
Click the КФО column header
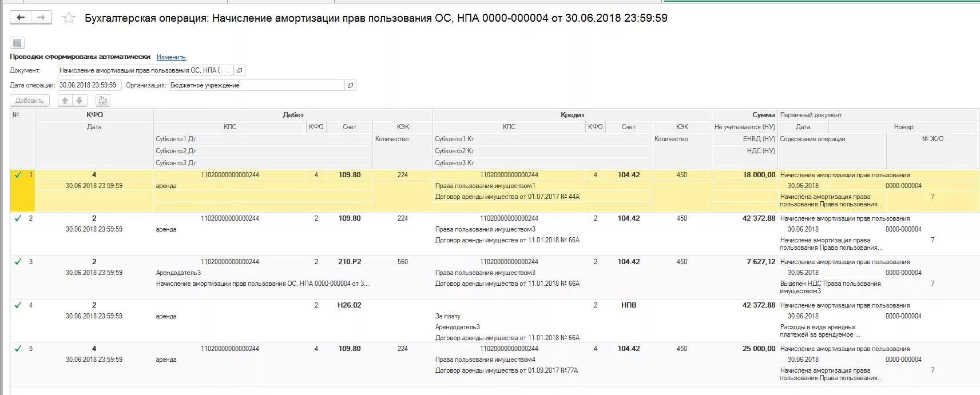(x=94, y=115)
